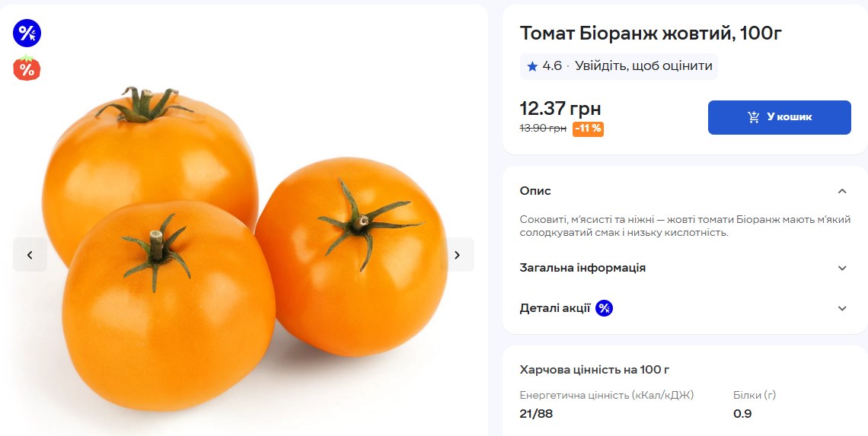Go to the next product photo

[457, 255]
